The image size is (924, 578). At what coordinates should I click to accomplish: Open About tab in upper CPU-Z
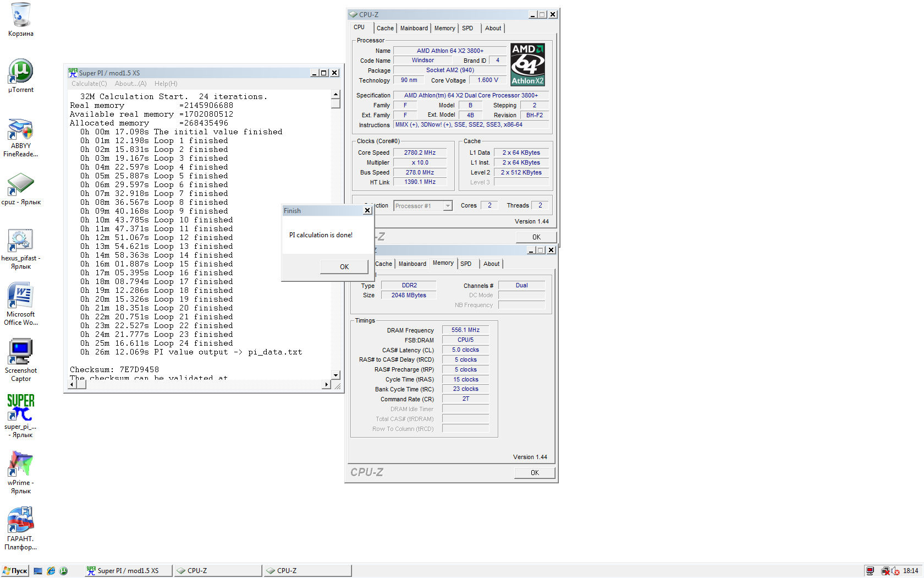tap(493, 28)
